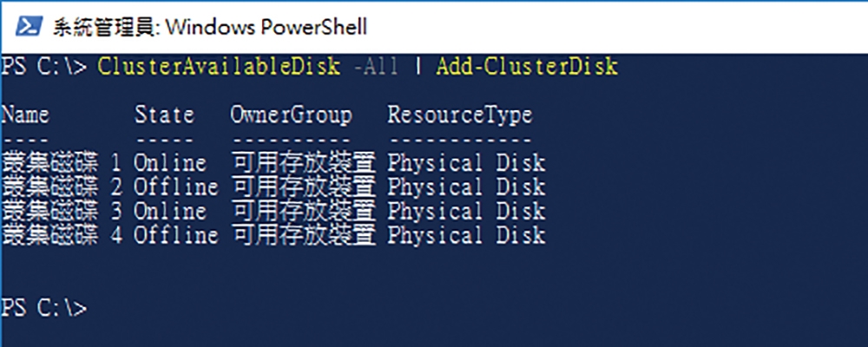Click the Name column header
Screen dimensions: 868x347
[25, 115]
